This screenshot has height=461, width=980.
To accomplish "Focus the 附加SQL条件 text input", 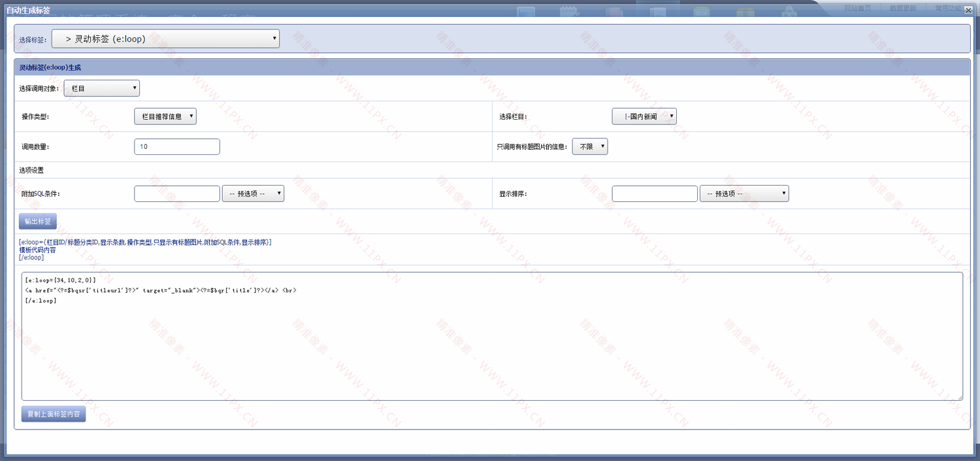I will 177,194.
